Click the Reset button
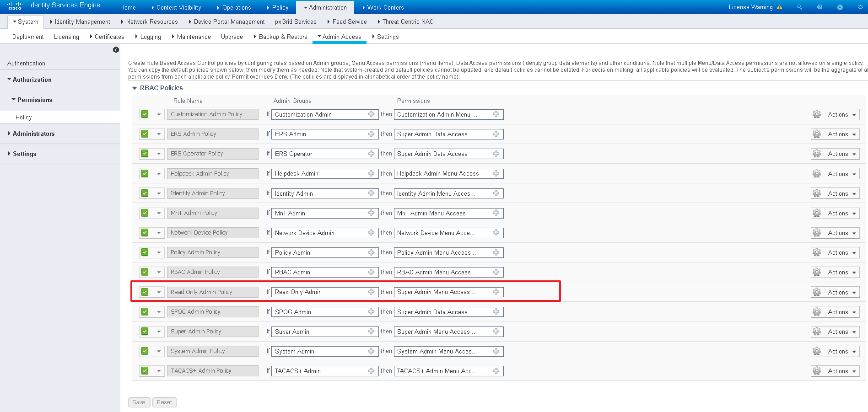This screenshot has width=868, height=412. pos(164,402)
